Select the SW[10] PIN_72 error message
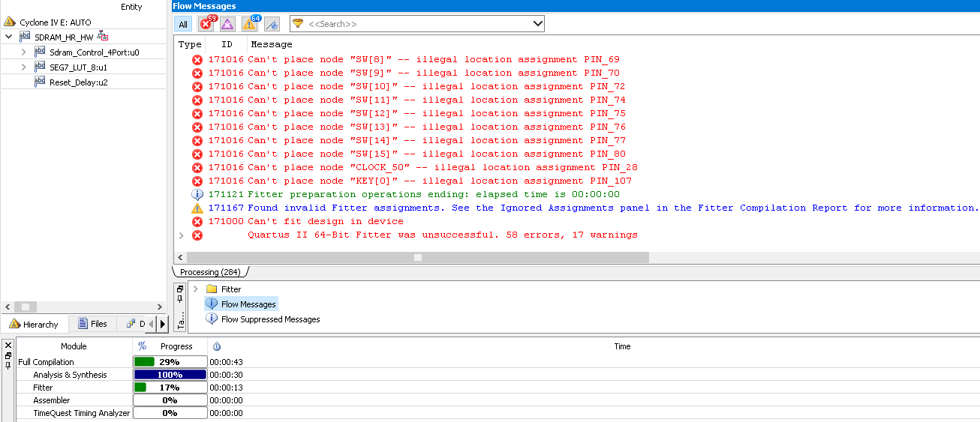This screenshot has height=422, width=980. (437, 86)
